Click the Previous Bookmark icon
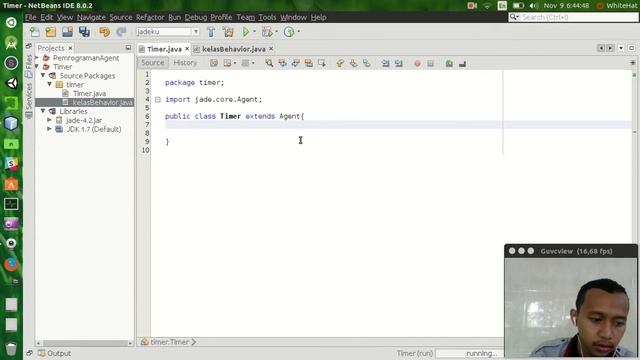Screen dimensions: 640x360 coord(340,63)
